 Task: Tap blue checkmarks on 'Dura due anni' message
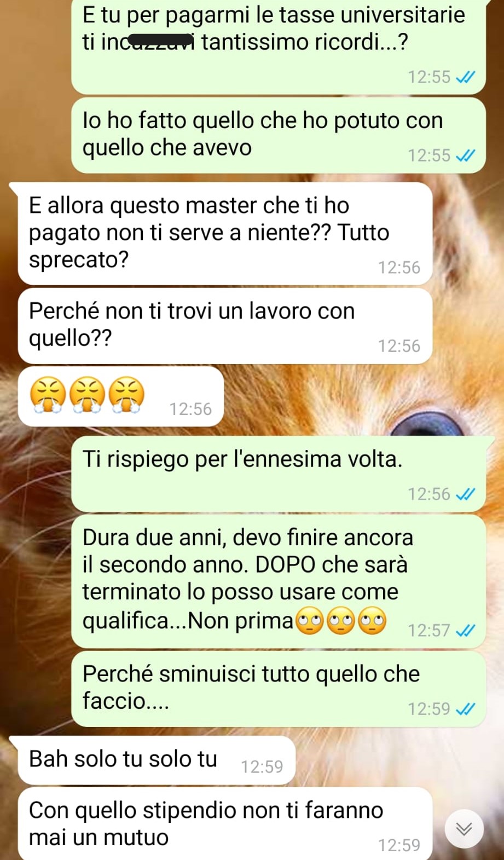[466, 631]
